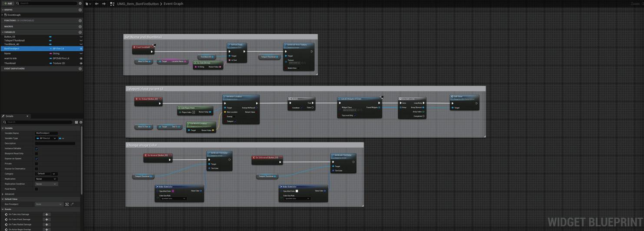This screenshot has height=231, width=644.
Task: Collapse the Graphs section
Action: (3, 10)
